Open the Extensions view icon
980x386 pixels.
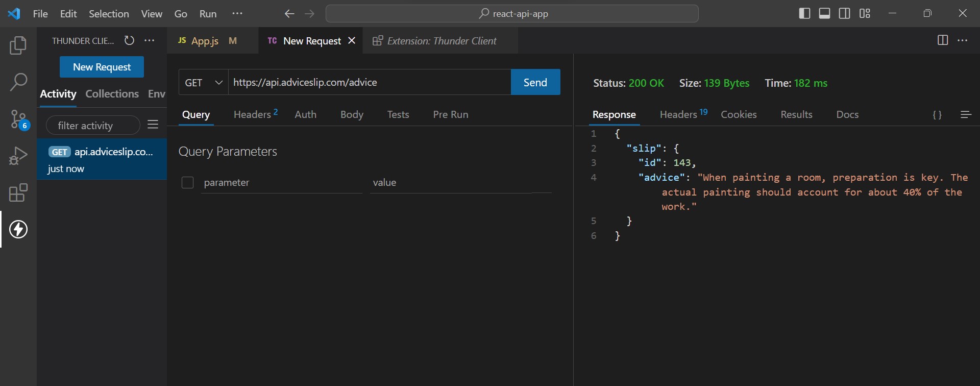18,192
